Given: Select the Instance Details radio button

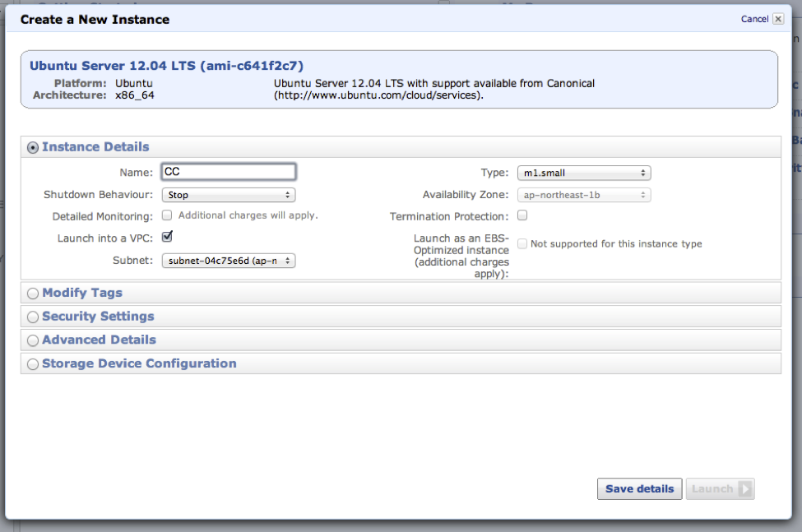Looking at the screenshot, I should tap(33, 148).
